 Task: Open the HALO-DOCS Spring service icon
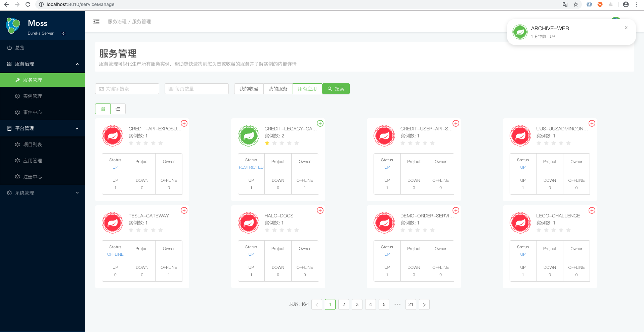249,222
